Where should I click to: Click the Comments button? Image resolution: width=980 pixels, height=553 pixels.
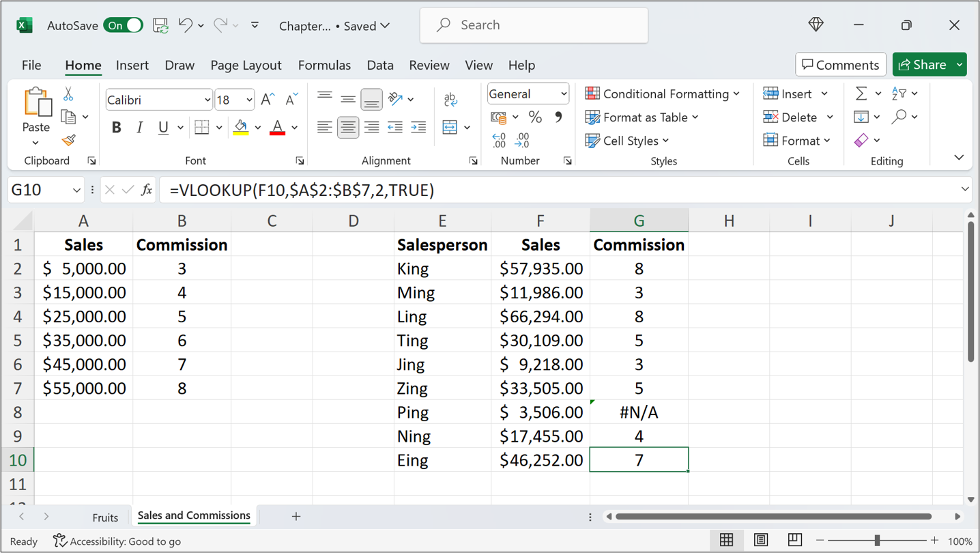click(x=841, y=65)
